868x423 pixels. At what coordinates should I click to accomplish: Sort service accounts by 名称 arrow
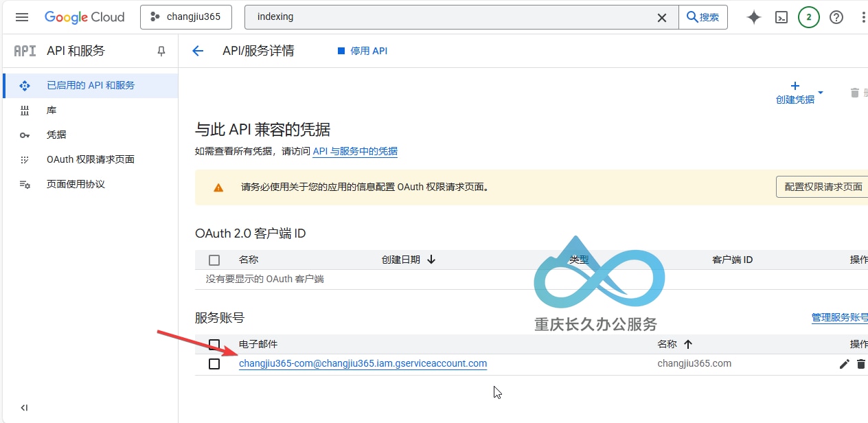pos(688,344)
